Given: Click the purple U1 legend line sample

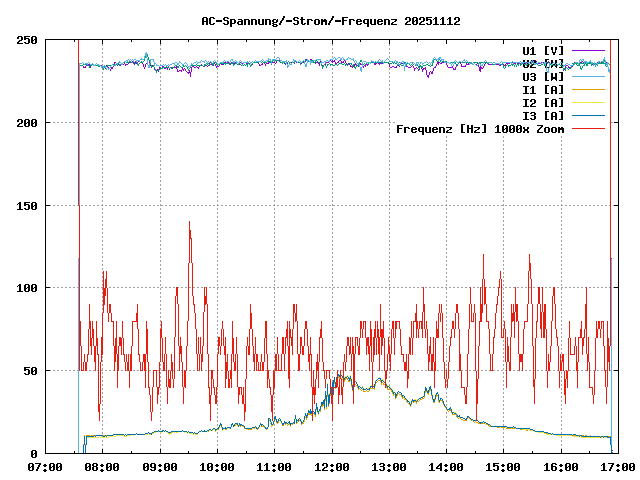Looking at the screenshot, I should tap(588, 50).
